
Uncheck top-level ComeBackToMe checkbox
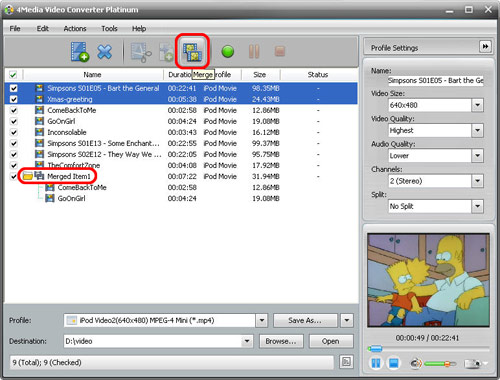click(x=14, y=110)
